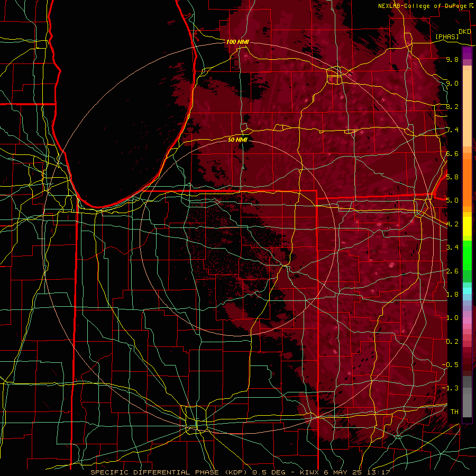
Task: Pick the bright green color bar segment
Action: [x=467, y=257]
